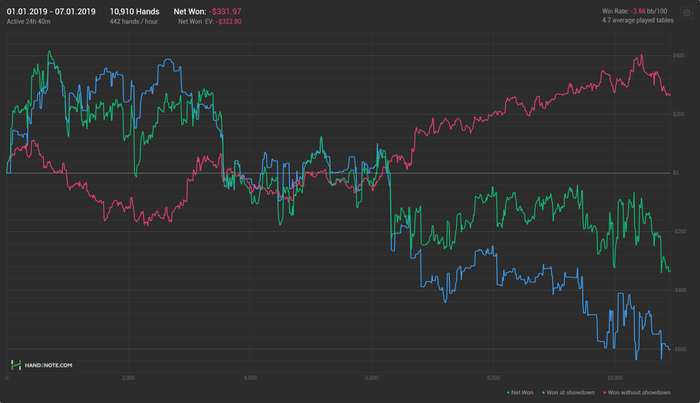Click the $400 y-axis label
The image size is (700, 403).
pos(678,55)
